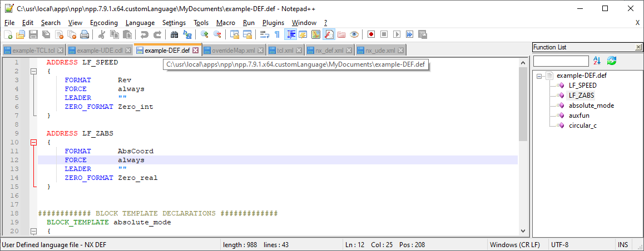Select circular_c in the Function List
The height and width of the screenshot is (251, 644).
[582, 125]
